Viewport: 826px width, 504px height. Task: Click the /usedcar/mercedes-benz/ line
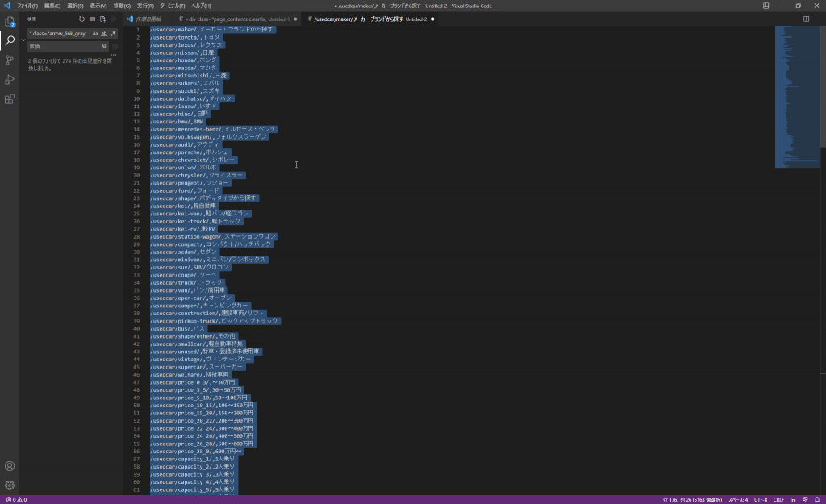point(213,129)
